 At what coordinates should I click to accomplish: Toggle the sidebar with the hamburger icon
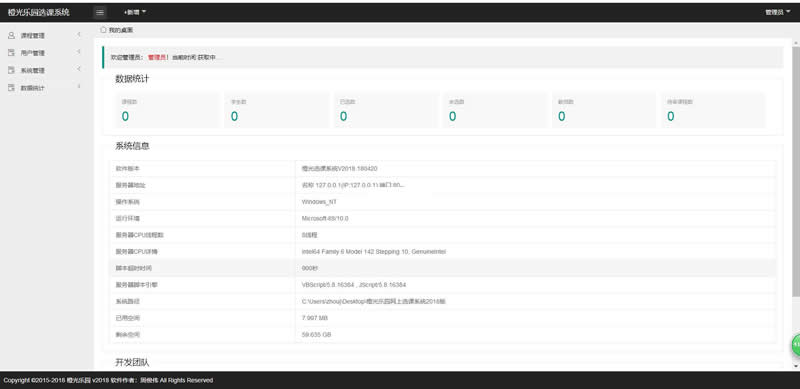click(100, 12)
